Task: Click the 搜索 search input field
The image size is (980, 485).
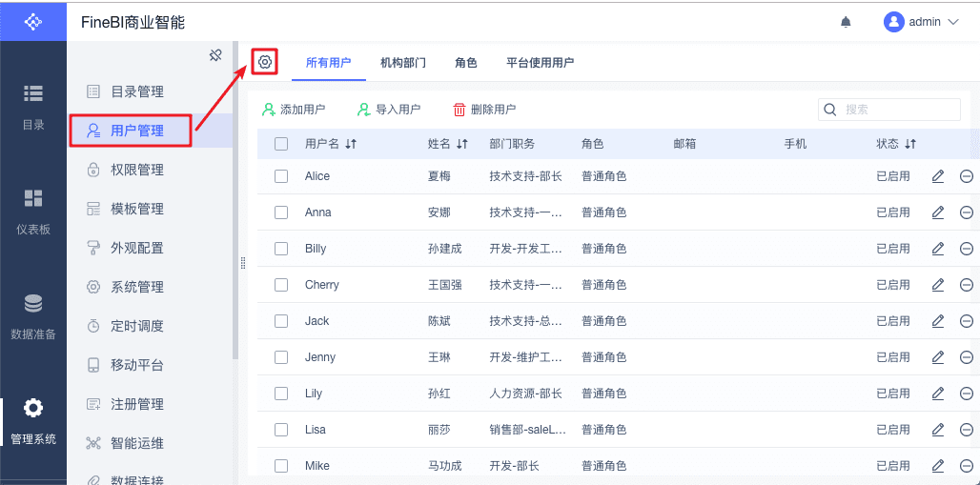Action: coord(898,110)
